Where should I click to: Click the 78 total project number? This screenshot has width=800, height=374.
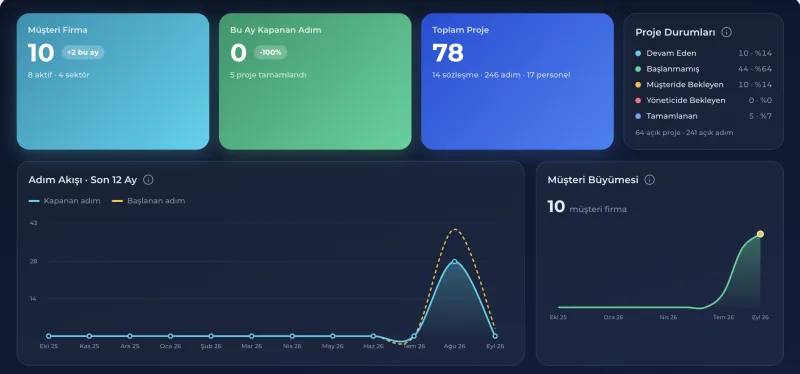click(x=448, y=53)
